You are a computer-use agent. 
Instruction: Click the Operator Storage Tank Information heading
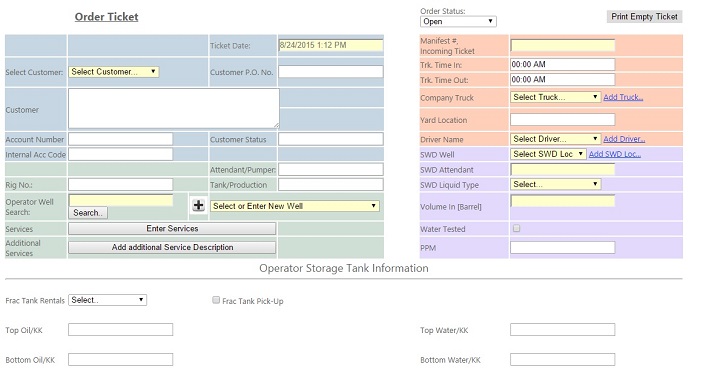click(x=344, y=268)
